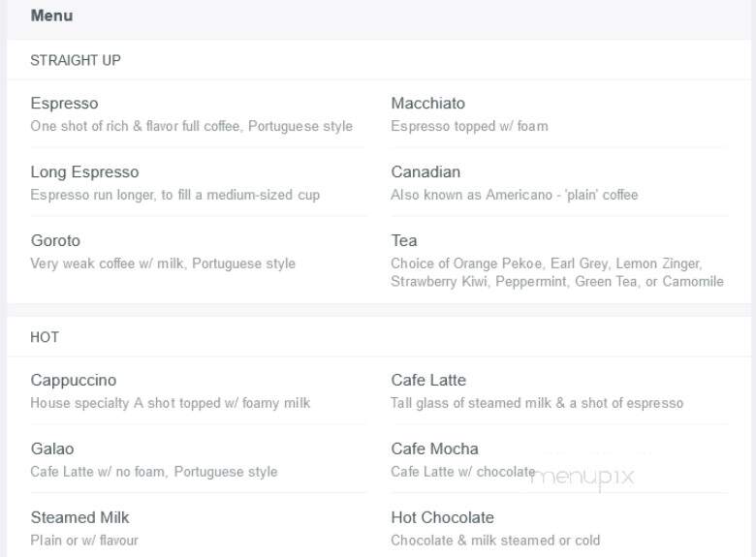Click the 'Also known as Americano' description
The width and height of the screenshot is (756, 557).
click(x=515, y=195)
